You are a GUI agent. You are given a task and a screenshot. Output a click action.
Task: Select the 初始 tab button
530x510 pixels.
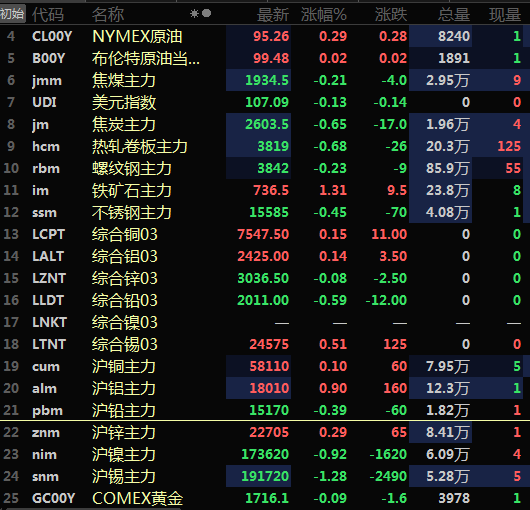click(13, 14)
